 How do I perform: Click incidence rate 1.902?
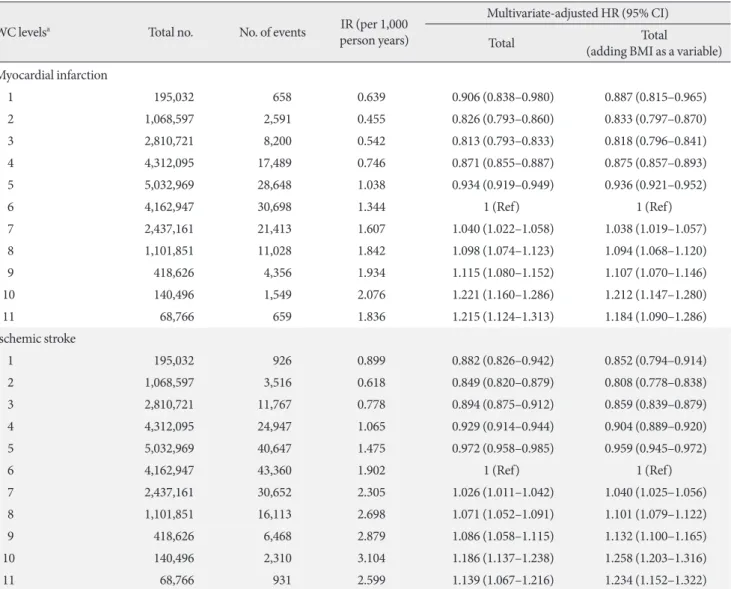click(x=372, y=470)
